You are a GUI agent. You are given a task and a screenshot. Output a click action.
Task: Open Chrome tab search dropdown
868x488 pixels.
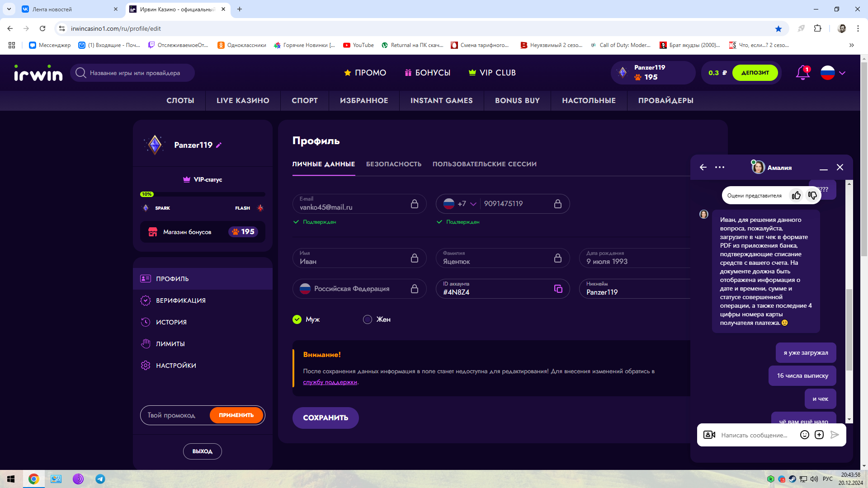tap(9, 9)
